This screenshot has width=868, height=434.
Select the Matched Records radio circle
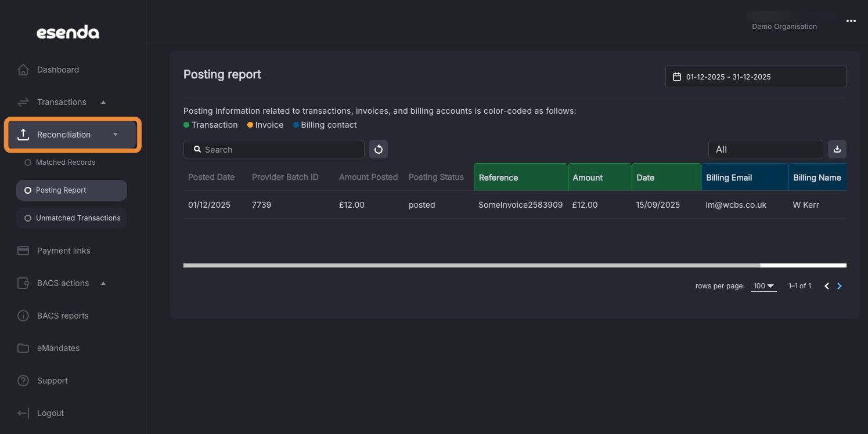[28, 162]
